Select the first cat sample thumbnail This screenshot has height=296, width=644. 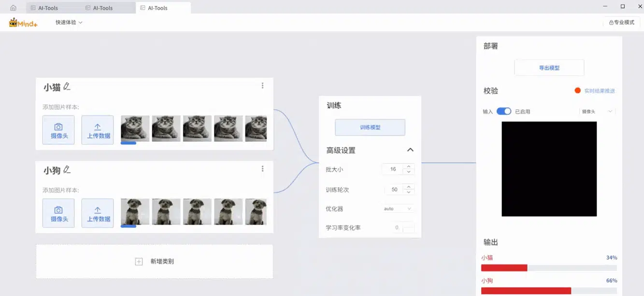point(135,129)
